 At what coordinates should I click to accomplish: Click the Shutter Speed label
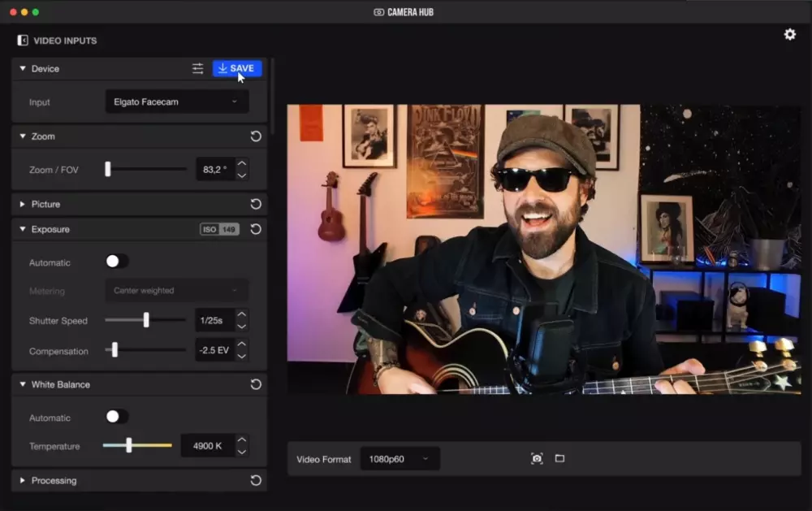[x=58, y=321]
